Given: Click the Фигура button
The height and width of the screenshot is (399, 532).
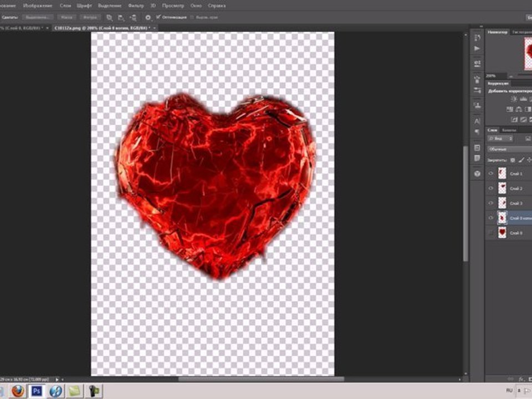Looking at the screenshot, I should (x=90, y=17).
